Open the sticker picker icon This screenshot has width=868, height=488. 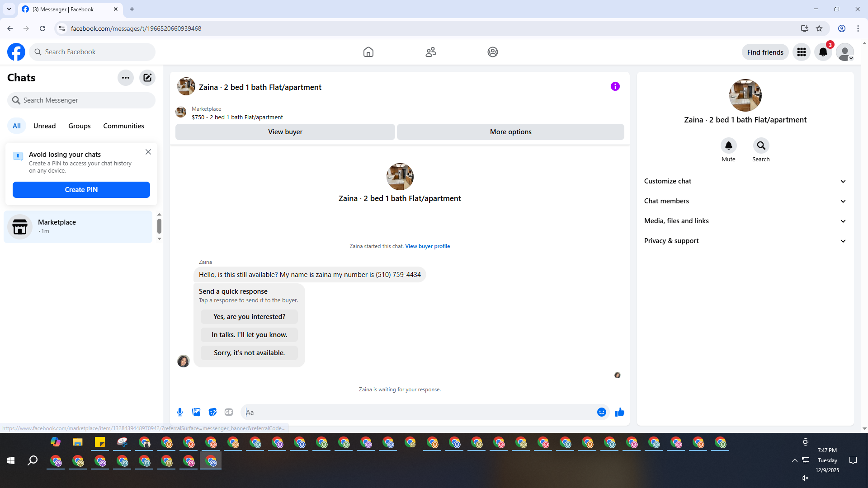tap(212, 412)
